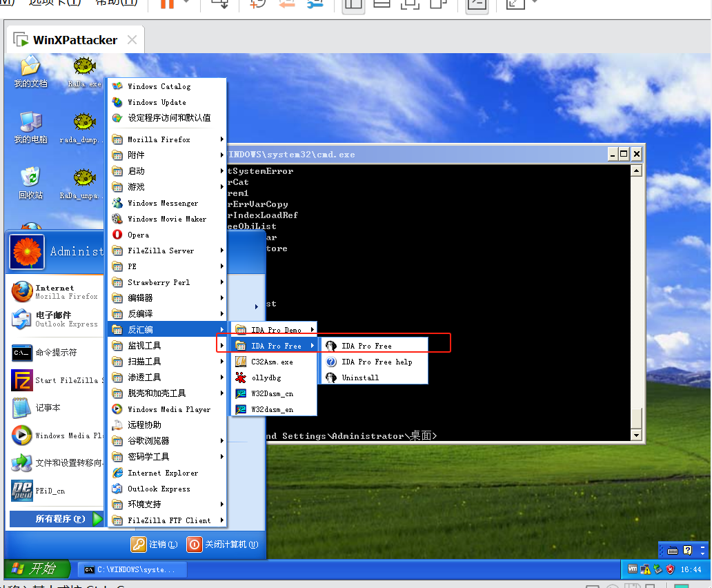Expand the 脱壳和加壳工具 folder
The image size is (712, 588).
pos(167,393)
